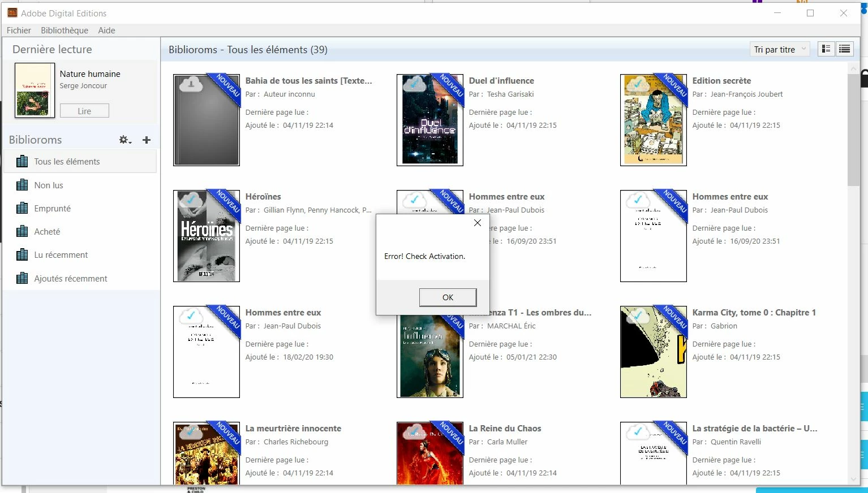
Task: Open La Reine du Chaos cover
Action: (430, 453)
